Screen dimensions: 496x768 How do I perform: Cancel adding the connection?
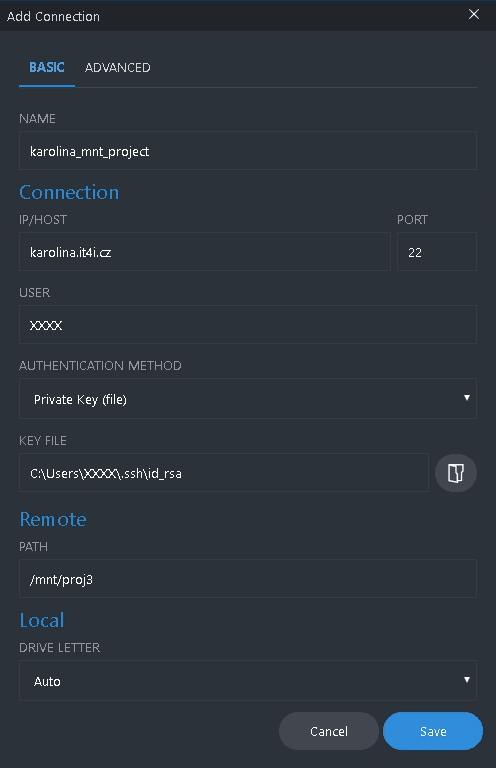coord(329,731)
